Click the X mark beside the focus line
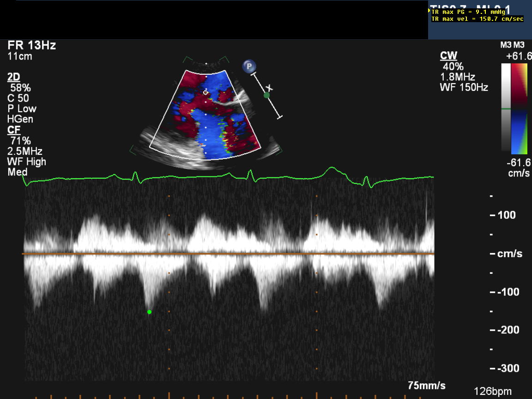Screen dimensions: 532x399 [x=270, y=88]
